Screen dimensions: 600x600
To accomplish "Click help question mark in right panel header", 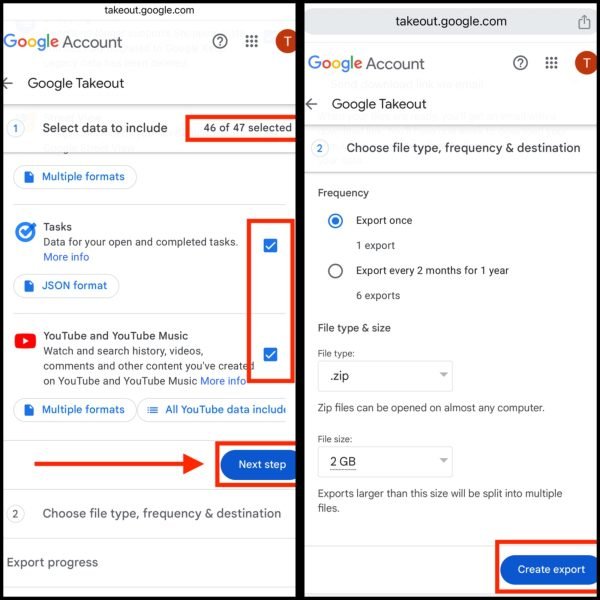I will coord(520,63).
